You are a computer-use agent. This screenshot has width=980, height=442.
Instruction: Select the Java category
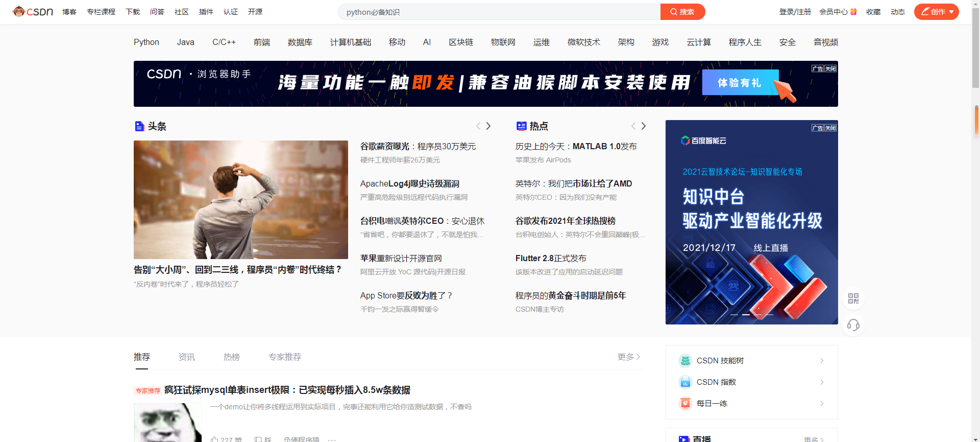click(186, 42)
